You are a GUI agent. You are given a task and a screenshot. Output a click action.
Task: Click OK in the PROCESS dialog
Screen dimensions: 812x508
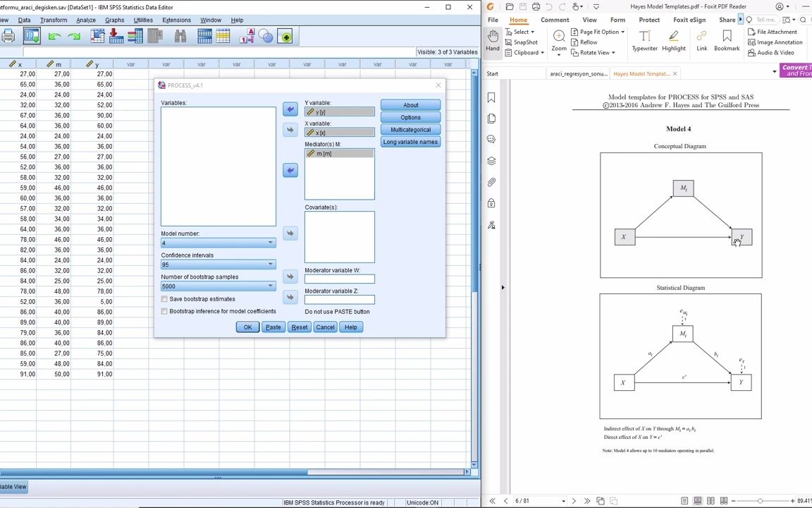click(x=247, y=327)
